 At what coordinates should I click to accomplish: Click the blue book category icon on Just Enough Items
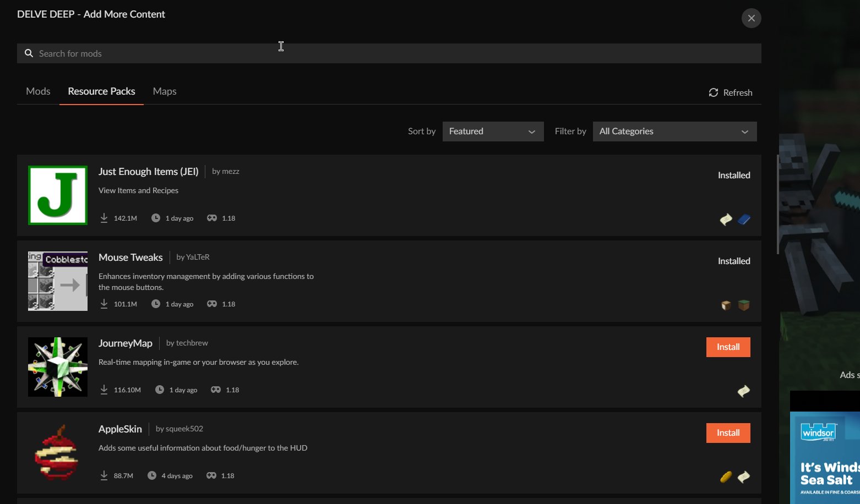pos(744,220)
